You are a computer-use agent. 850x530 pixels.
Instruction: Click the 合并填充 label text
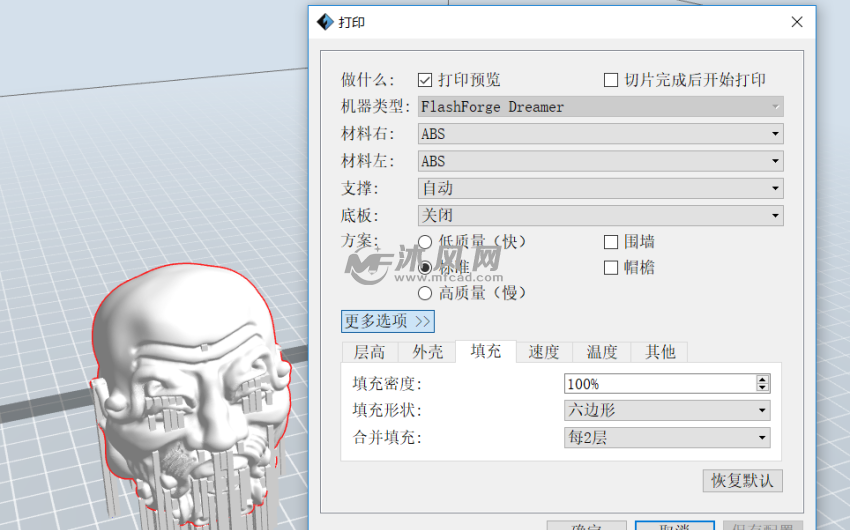(x=387, y=437)
